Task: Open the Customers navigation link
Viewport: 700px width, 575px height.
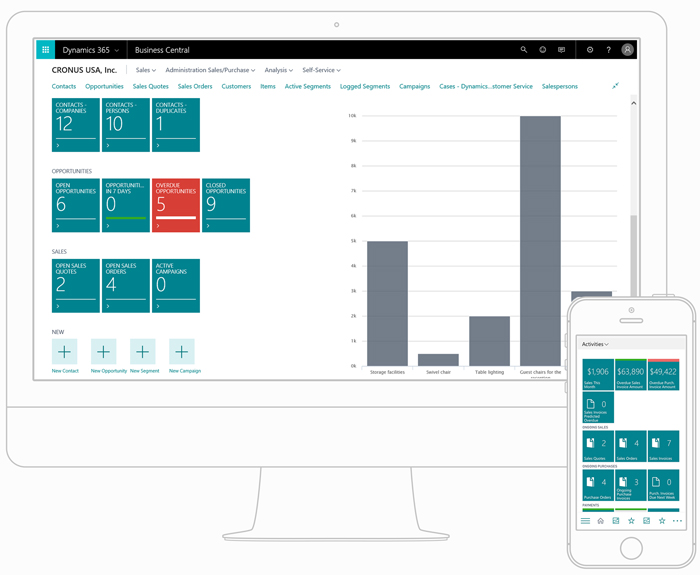Action: click(236, 86)
